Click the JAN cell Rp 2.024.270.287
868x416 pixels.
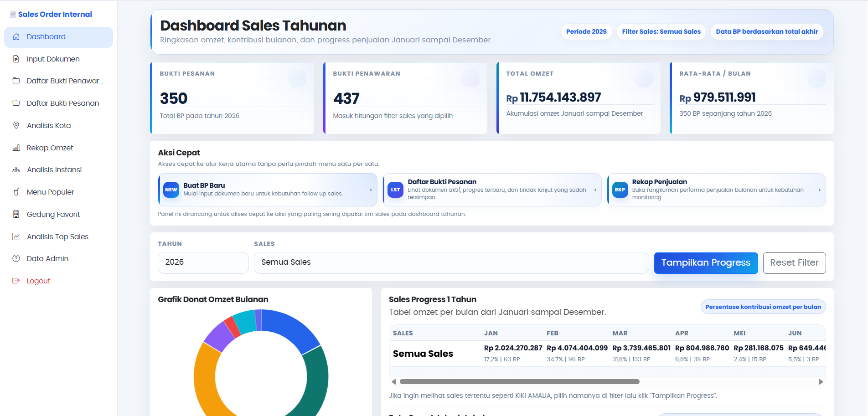click(x=513, y=348)
